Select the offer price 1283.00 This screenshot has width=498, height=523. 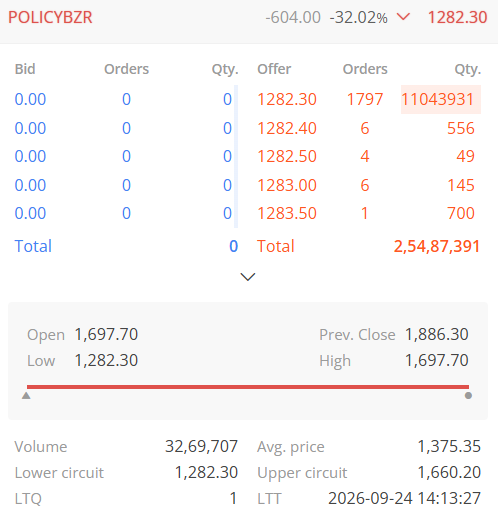click(x=287, y=185)
